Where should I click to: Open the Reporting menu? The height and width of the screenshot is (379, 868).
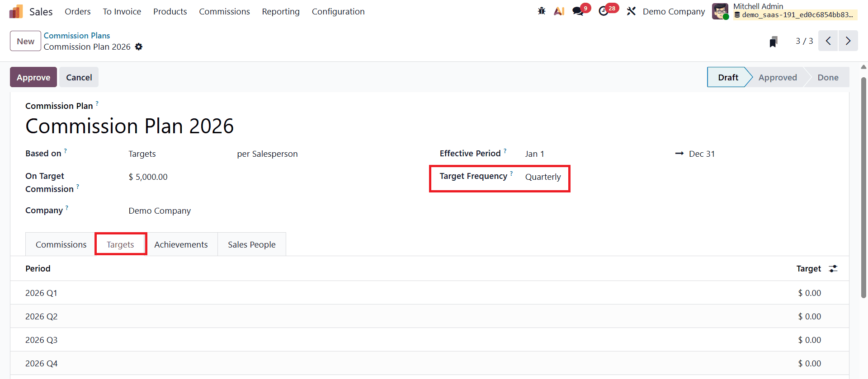(281, 11)
